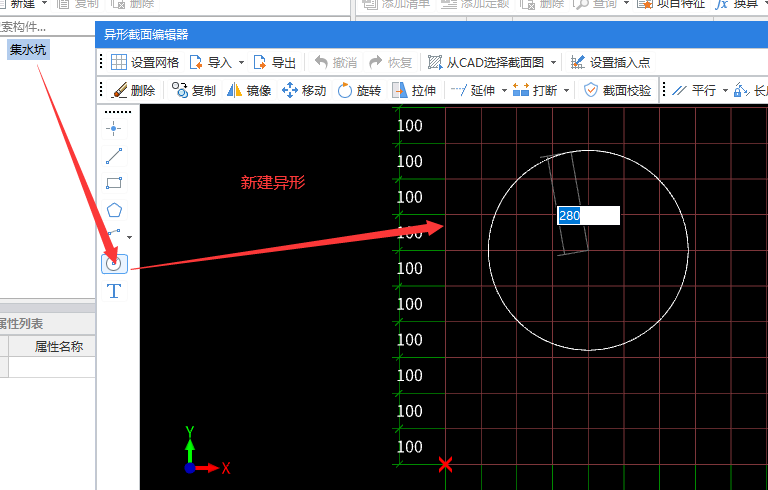Screen dimensions: 768x490
Task: Select the point drawing tool
Action: click(114, 129)
